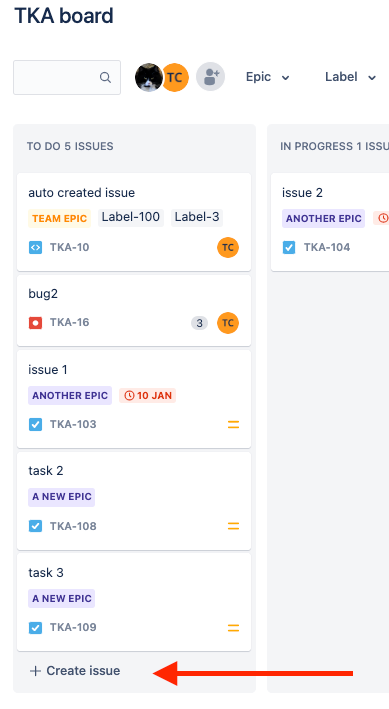Image resolution: width=389 pixels, height=709 pixels.
Task: Click the medium priority icon on issue 1
Action: click(x=233, y=425)
